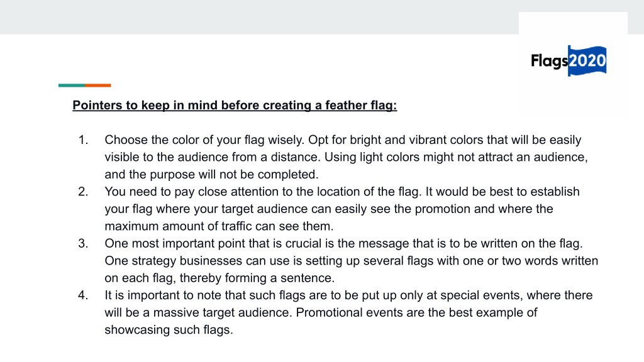The width and height of the screenshot is (644, 362).
Task: Click the line starting 'One strategy businesses can use'
Action: pos(352,261)
